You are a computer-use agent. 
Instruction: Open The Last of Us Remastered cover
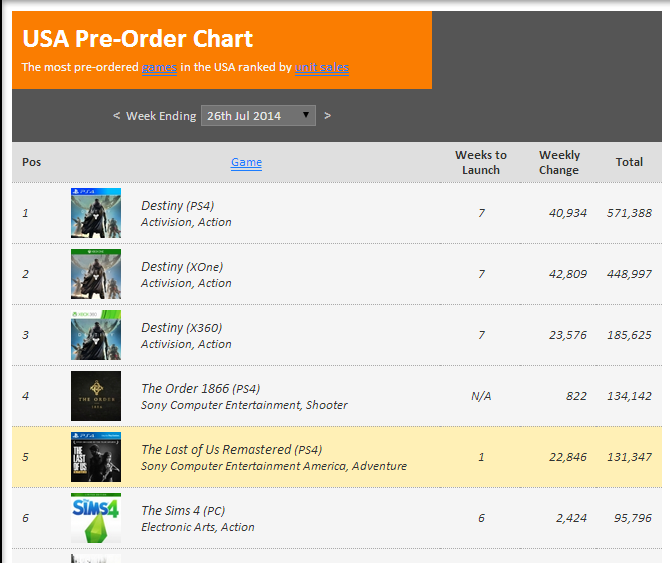click(x=96, y=457)
